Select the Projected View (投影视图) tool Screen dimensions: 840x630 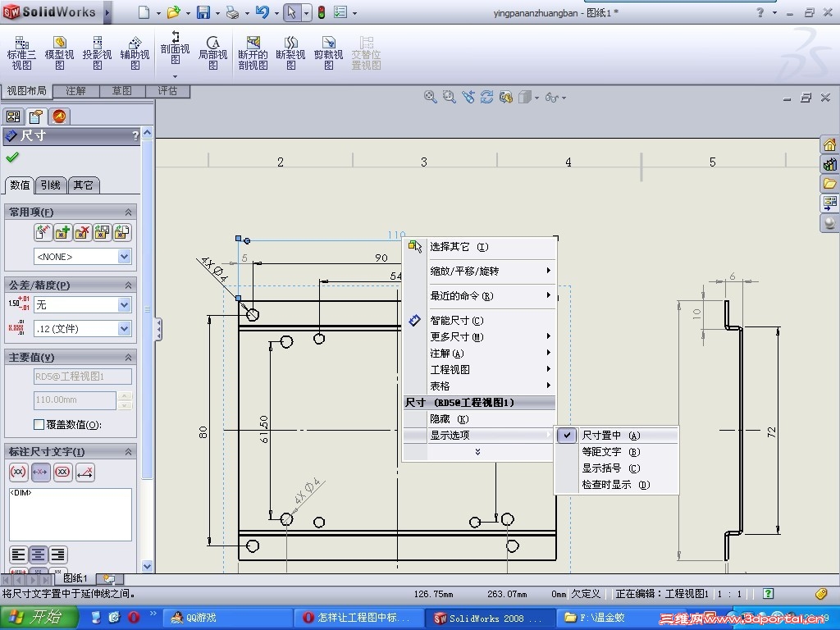(x=97, y=53)
